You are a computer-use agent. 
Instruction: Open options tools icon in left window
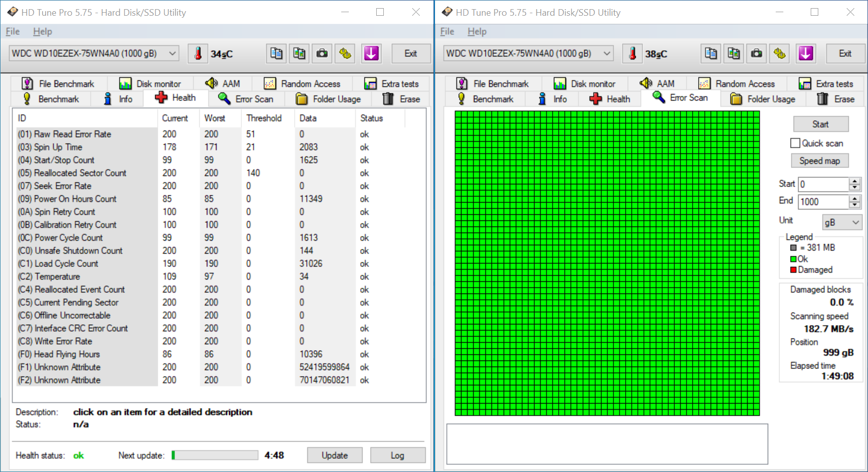(345, 53)
